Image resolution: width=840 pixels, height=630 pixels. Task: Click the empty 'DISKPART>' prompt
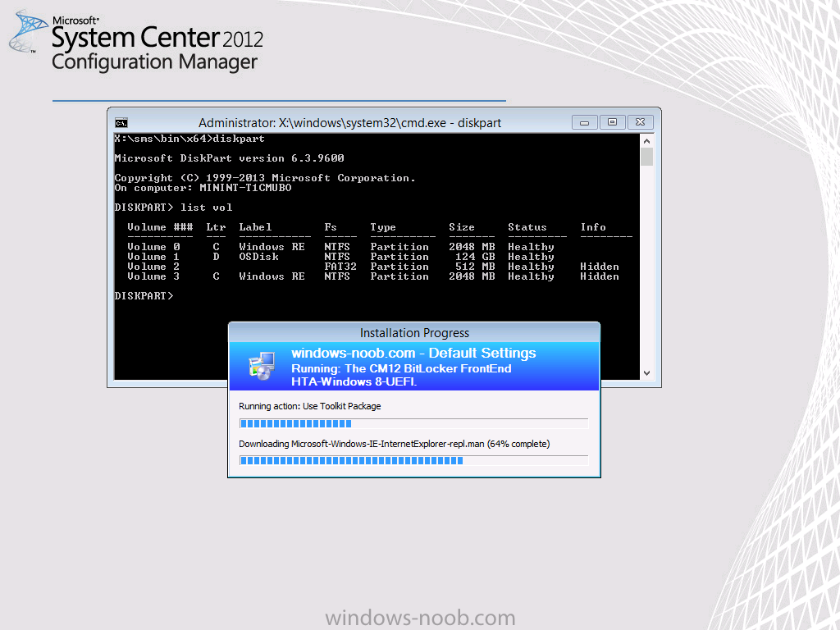tap(144, 295)
